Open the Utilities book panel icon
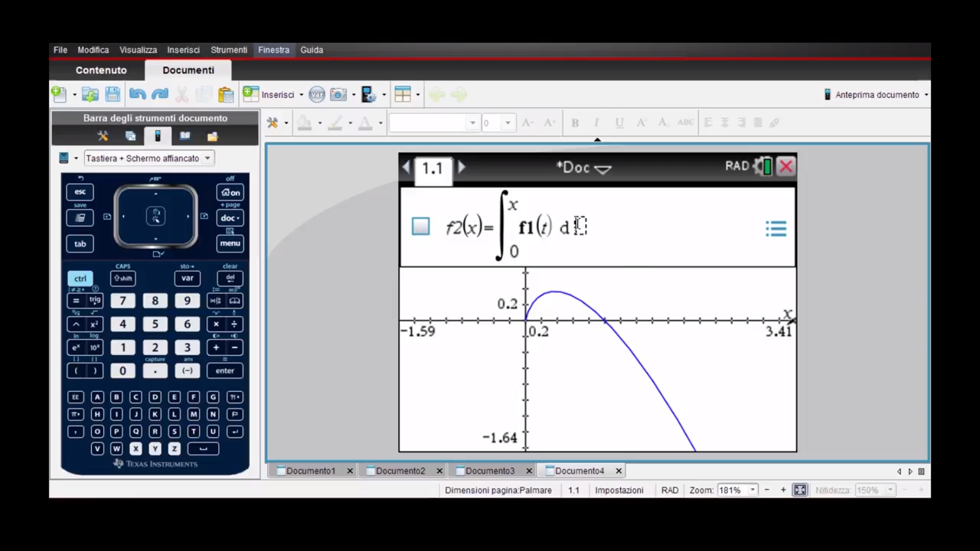This screenshot has height=551, width=980. pos(185,136)
